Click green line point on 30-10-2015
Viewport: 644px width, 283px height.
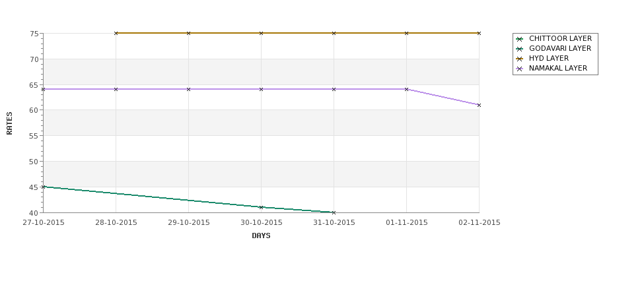(x=261, y=207)
